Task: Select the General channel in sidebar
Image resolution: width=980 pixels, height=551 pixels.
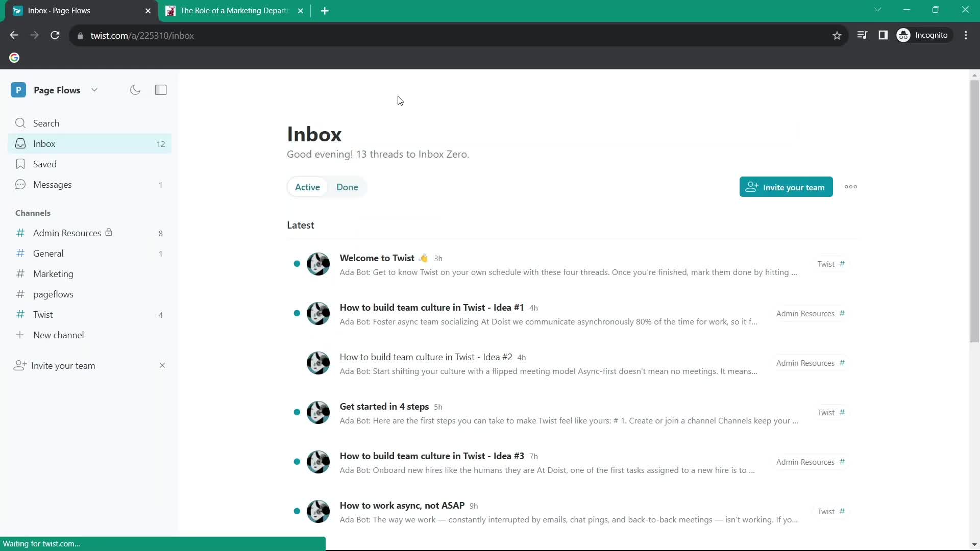Action: click(48, 254)
